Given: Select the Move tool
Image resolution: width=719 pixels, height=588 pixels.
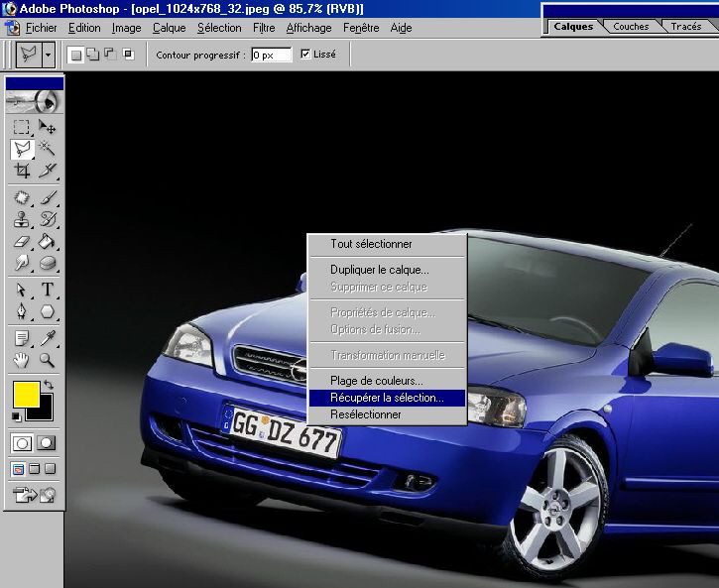Looking at the screenshot, I should click(47, 127).
